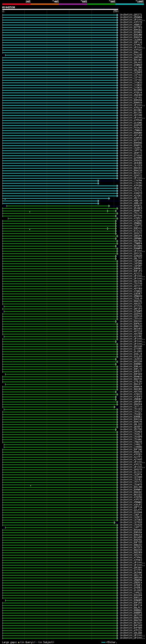This screenshot has height=644, width=146.
Task: Select the UniRef100_Q9FXJ6 label
Action: [131, 42]
